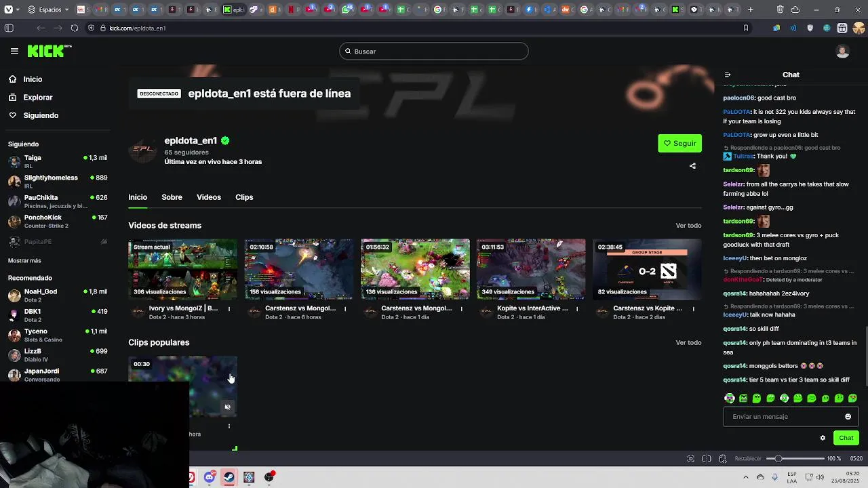Send message with the green Chat button
Screen dimensions: 868x488
coord(846,438)
